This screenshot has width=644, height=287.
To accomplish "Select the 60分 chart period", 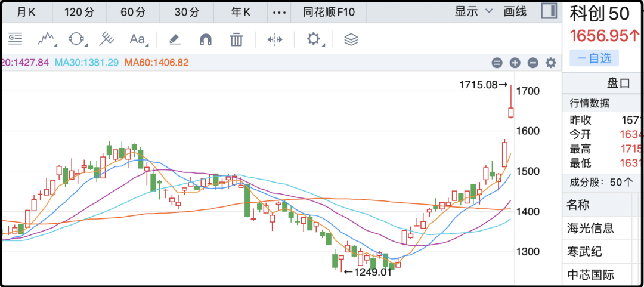I will pyautogui.click(x=133, y=13).
